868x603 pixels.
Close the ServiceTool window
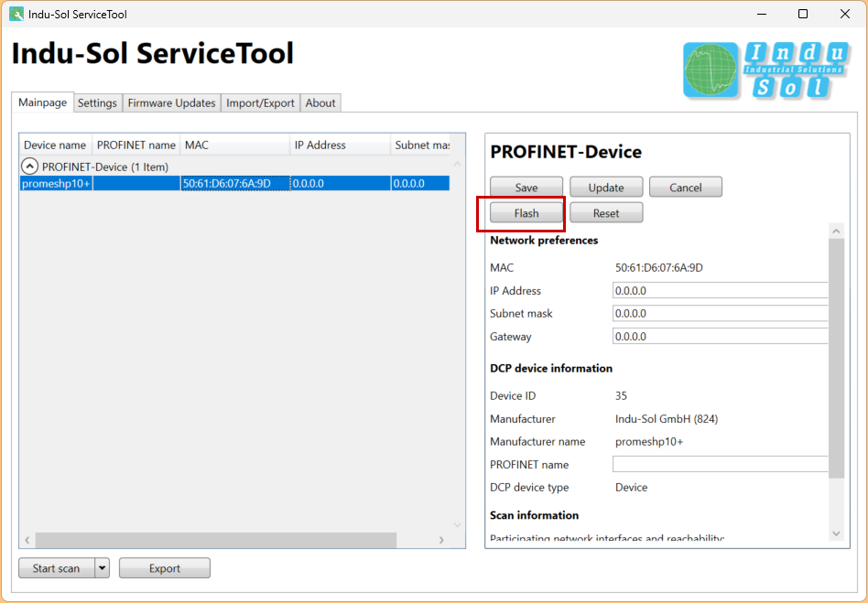tap(845, 15)
